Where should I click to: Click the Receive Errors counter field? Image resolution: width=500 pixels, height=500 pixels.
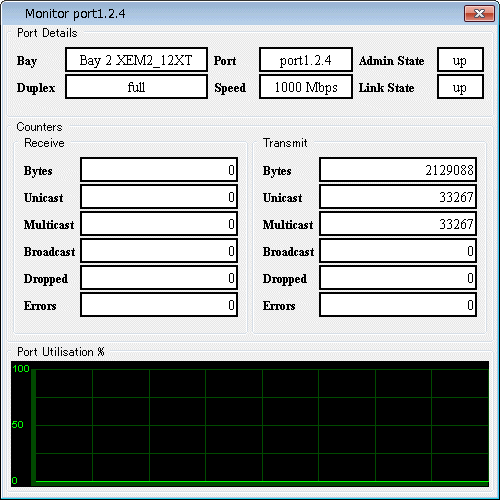pos(159,305)
